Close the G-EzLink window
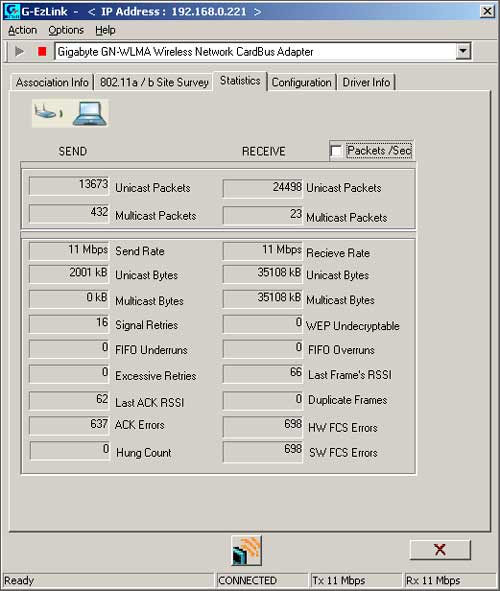This screenshot has width=500, height=591. [487, 11]
